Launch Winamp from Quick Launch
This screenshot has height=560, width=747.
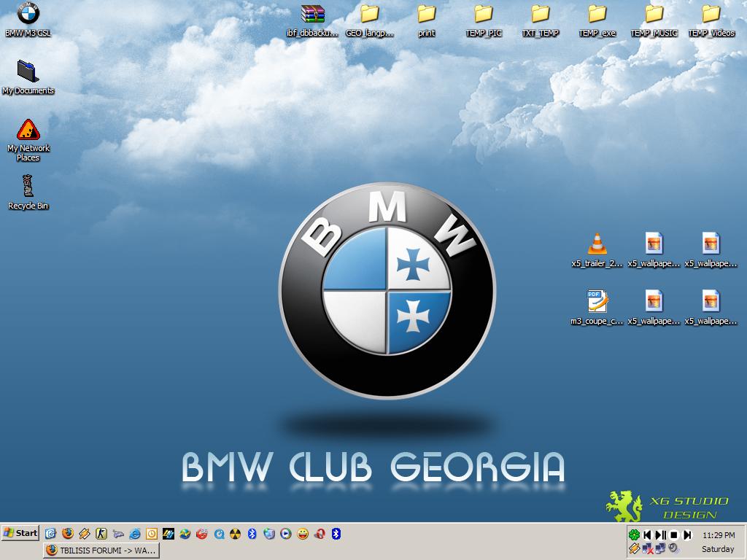pos(85,534)
